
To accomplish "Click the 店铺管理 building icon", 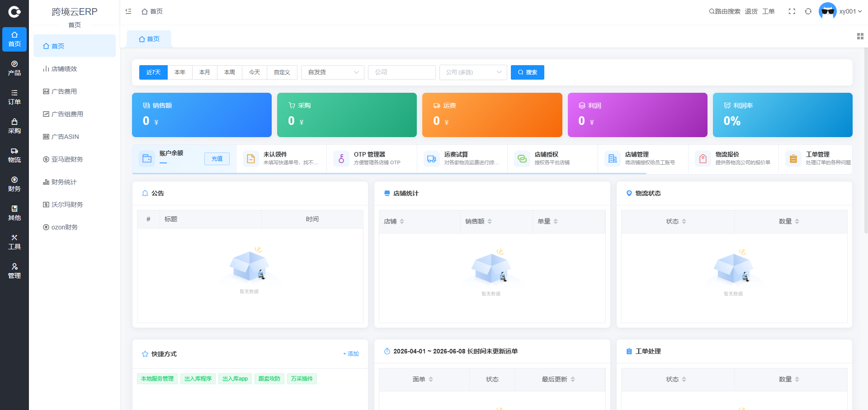I will point(613,159).
